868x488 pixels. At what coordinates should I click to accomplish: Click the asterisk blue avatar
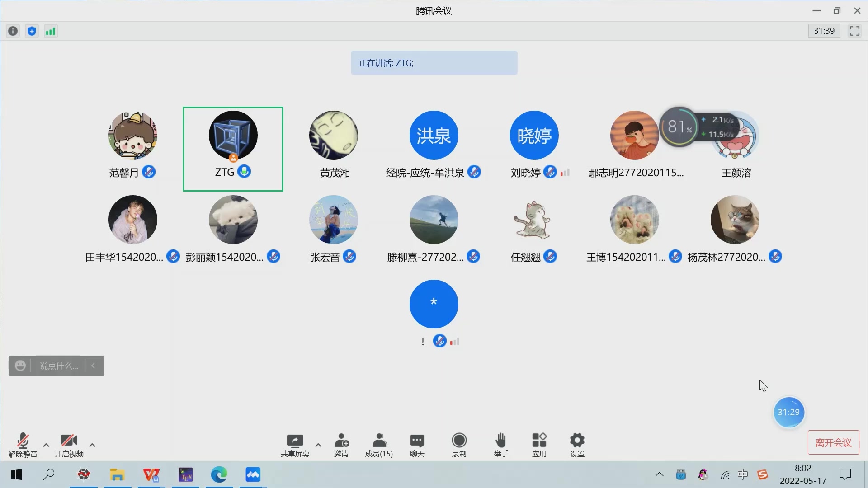point(434,304)
